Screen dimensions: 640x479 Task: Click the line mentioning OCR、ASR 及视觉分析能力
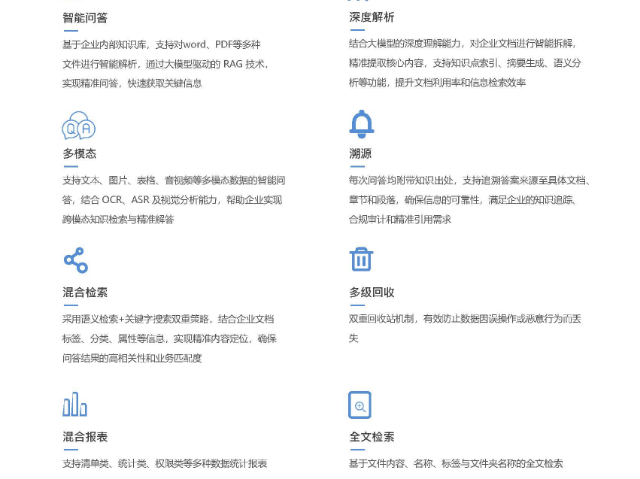(x=172, y=200)
